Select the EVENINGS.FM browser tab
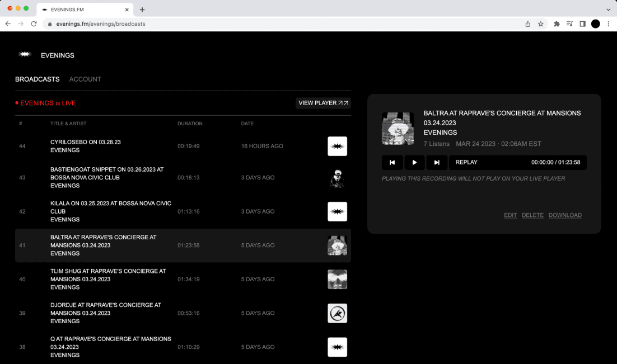 tap(85, 10)
